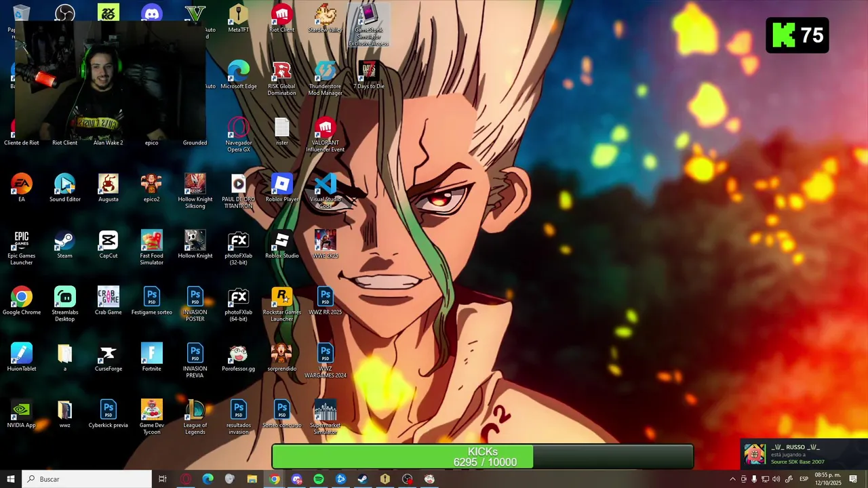The image size is (868, 488).
Task: Select the GameStonk Simulator Exclusive Access shortcut
Action: tap(368, 26)
